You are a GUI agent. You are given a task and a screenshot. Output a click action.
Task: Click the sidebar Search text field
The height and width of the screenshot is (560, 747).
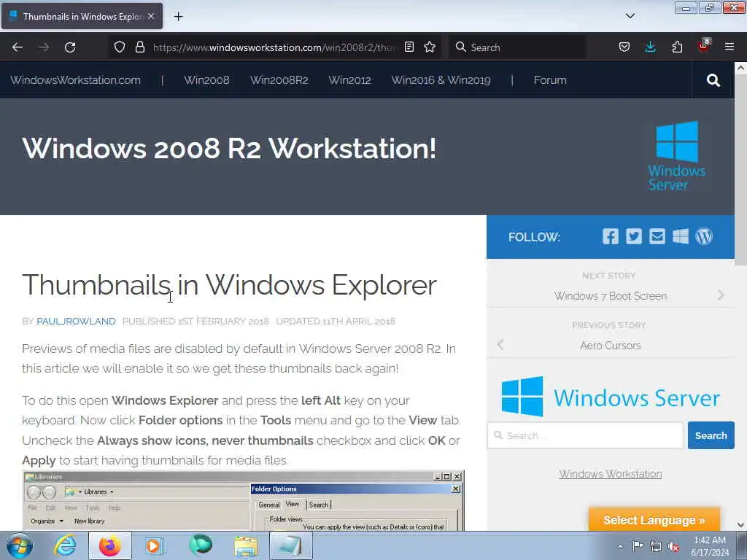point(586,435)
